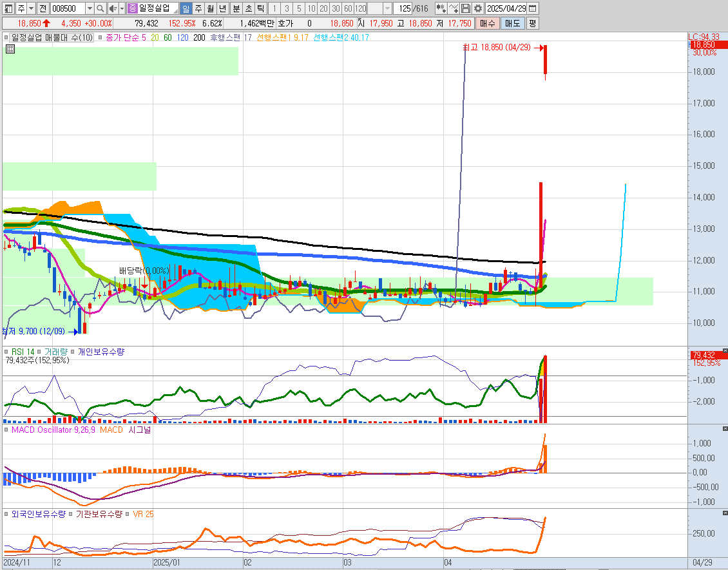This screenshot has height=570, width=728.
Task: Toggle the 기관보유수량 indicator marker
Action: [x=71, y=514]
